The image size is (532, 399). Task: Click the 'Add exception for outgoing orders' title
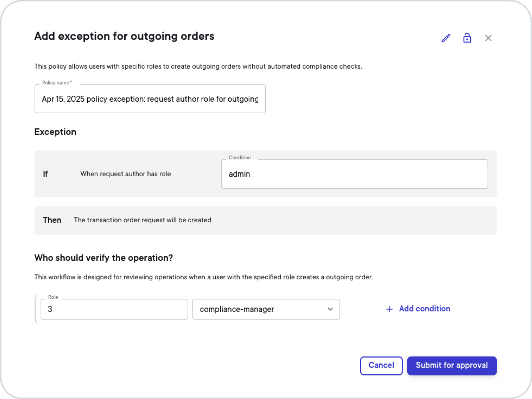124,36
